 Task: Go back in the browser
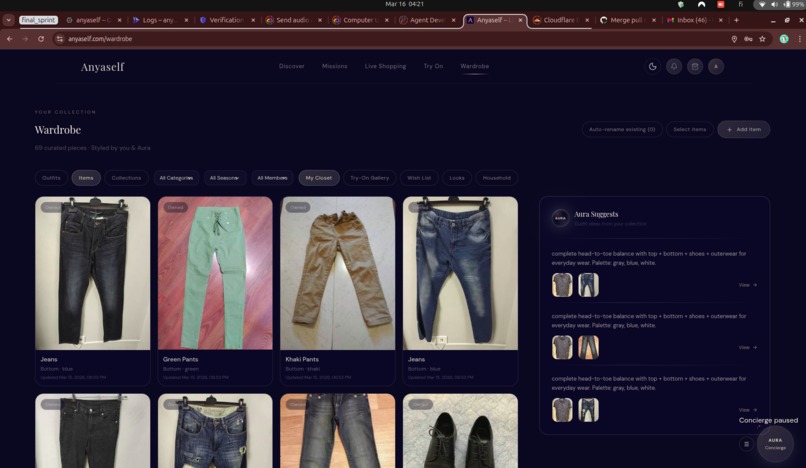click(9, 39)
